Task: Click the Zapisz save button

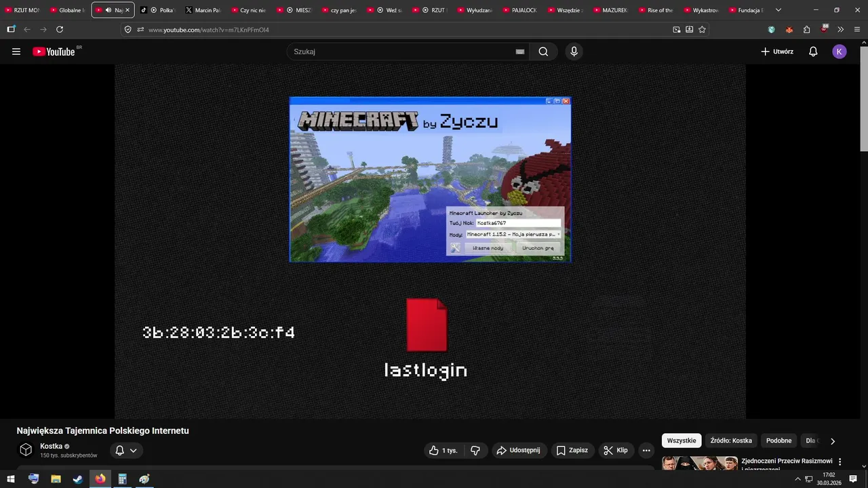Action: click(x=572, y=450)
